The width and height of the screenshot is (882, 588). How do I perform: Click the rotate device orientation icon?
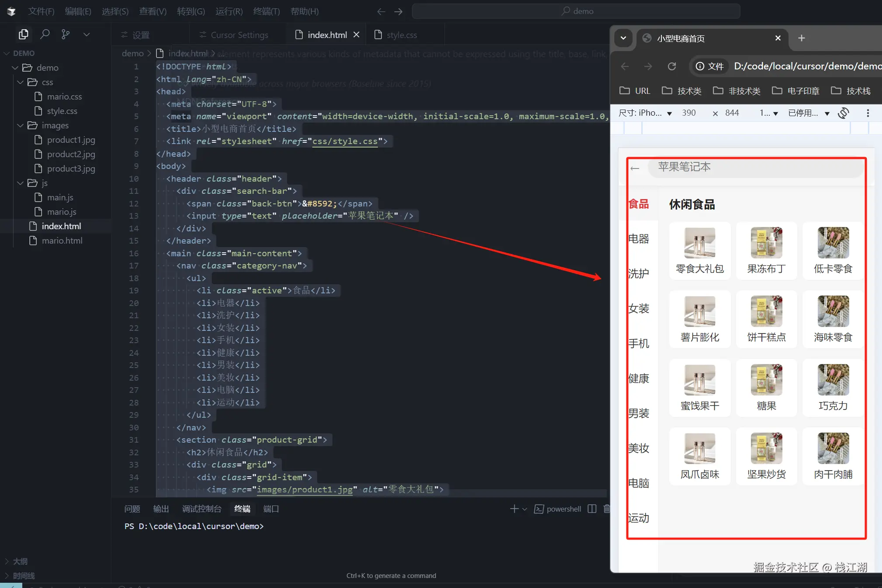[844, 113]
